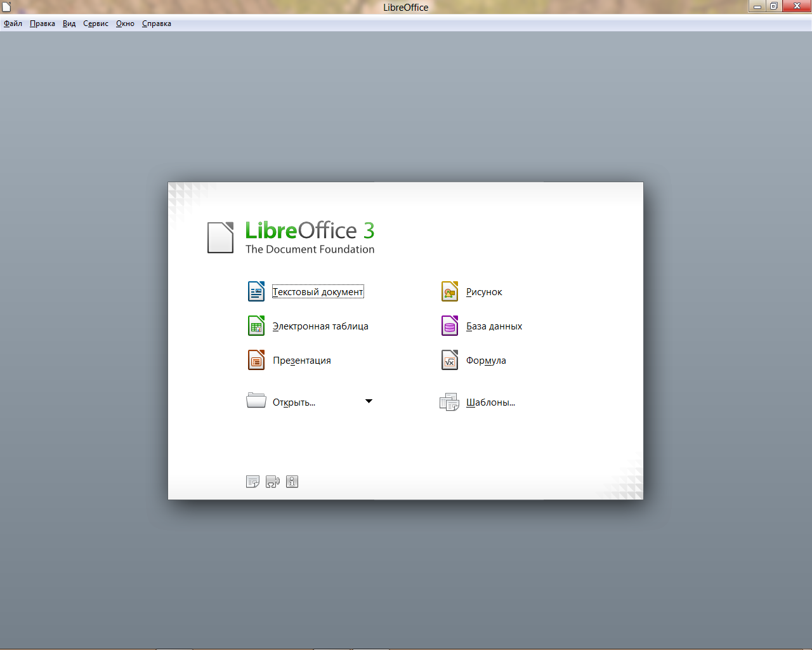Click the templates documents icon

[x=449, y=402]
